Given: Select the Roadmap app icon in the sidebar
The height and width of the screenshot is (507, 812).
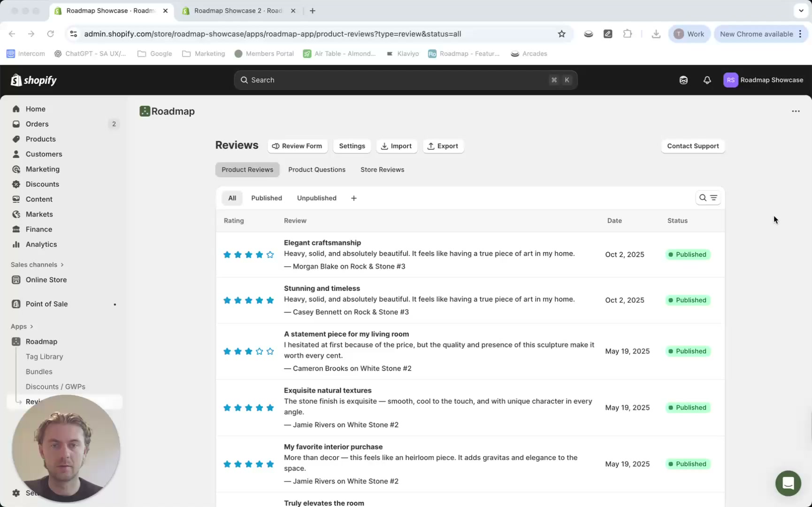Looking at the screenshot, I should pyautogui.click(x=16, y=341).
